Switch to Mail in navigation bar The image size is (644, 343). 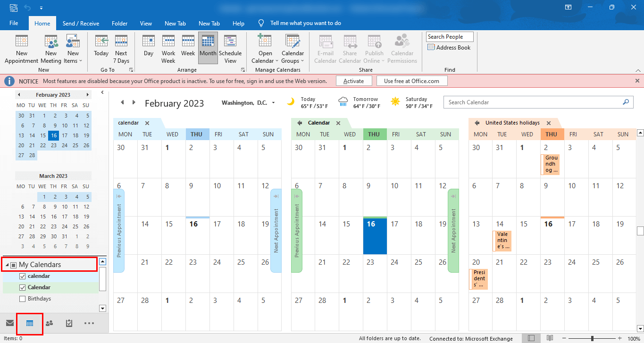click(9, 323)
